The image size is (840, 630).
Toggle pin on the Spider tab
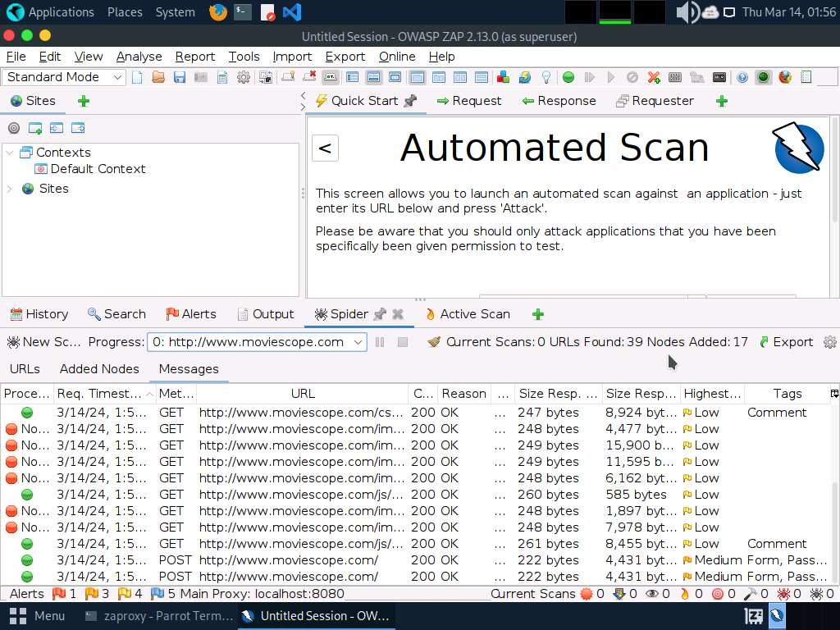(x=379, y=314)
